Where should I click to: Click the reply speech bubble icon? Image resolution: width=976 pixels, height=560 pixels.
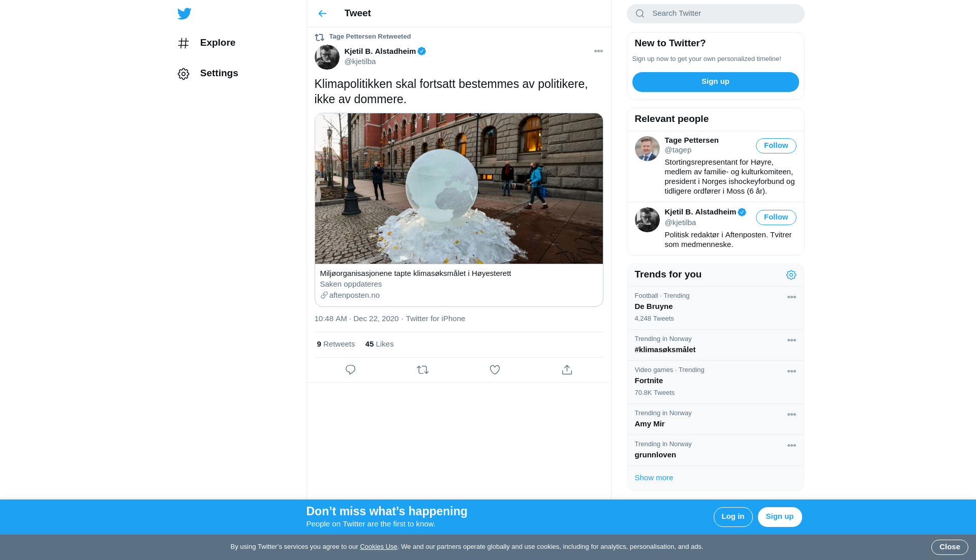coord(350,370)
